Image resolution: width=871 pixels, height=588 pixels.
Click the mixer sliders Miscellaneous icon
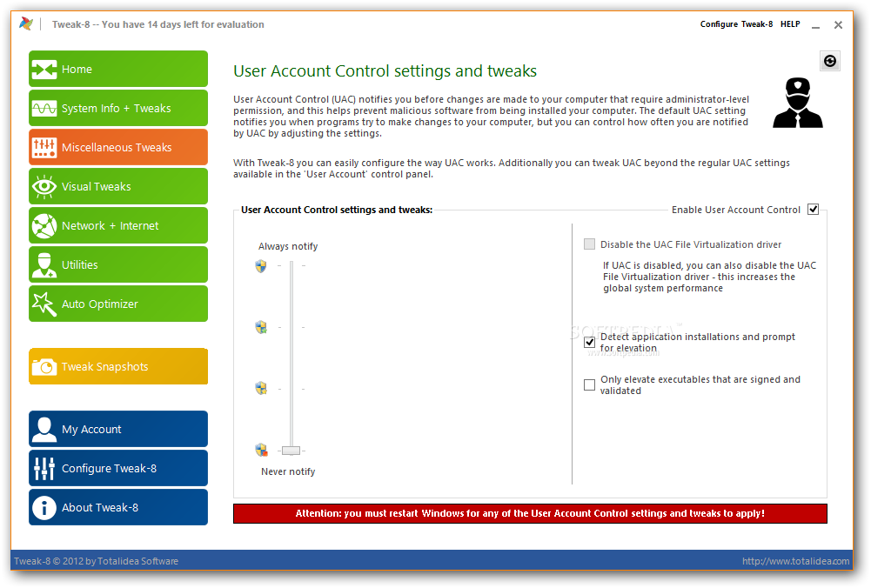coord(44,148)
